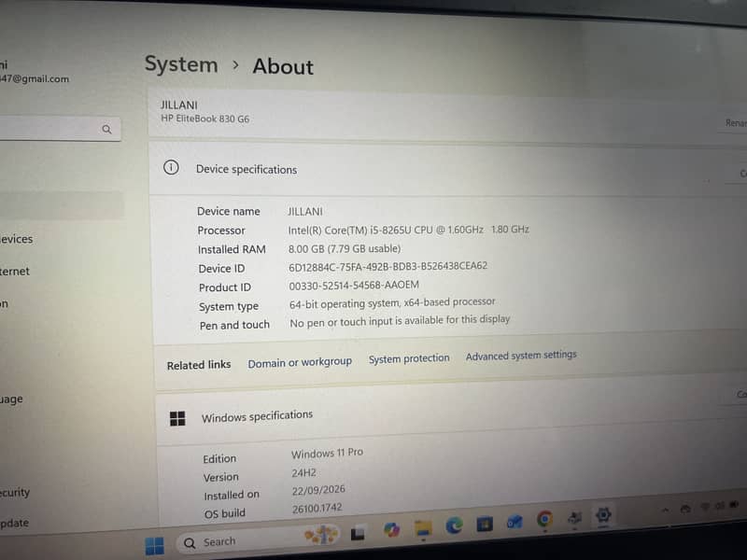The image size is (747, 560).
Task: Click the search highlight image in taskbar search
Action: pos(321,535)
